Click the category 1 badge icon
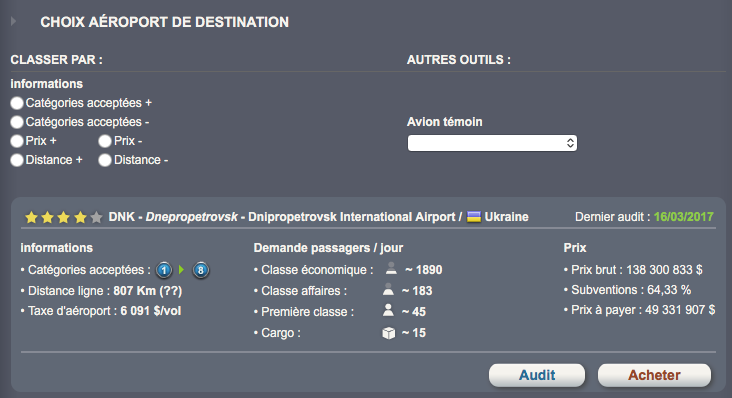The width and height of the screenshot is (732, 398). tap(164, 270)
